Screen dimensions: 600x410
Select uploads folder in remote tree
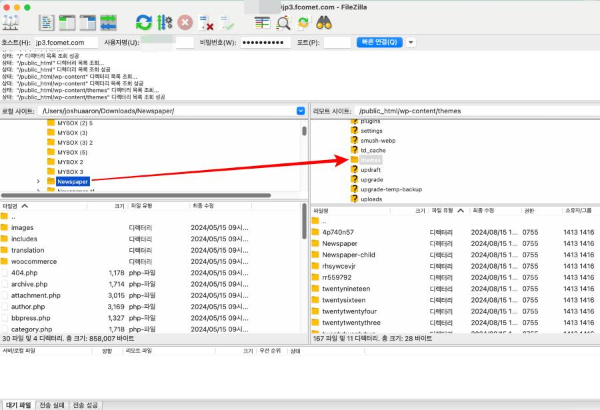coord(371,199)
